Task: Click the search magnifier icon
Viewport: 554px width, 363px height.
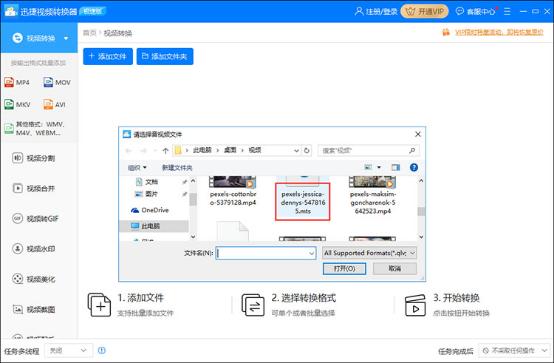Action: coord(412,151)
